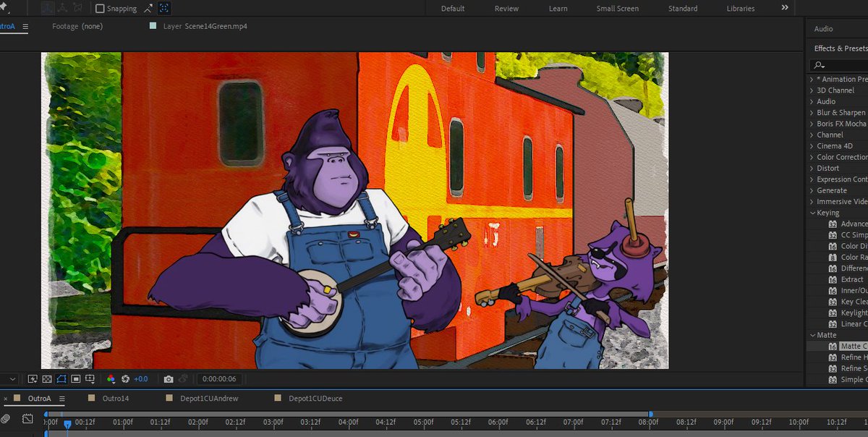Collapse the Matte effects category

[811, 335]
